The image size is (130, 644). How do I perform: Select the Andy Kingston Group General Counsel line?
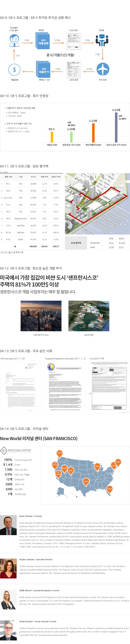[x=38, y=621]
